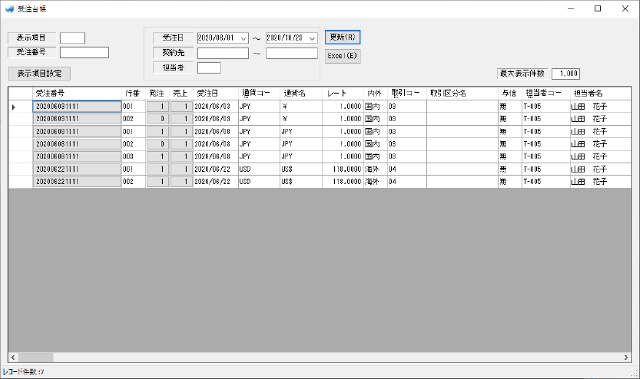This screenshot has width=640, height=379.
Task: Click the current row indicator arrow
Action: (13, 107)
